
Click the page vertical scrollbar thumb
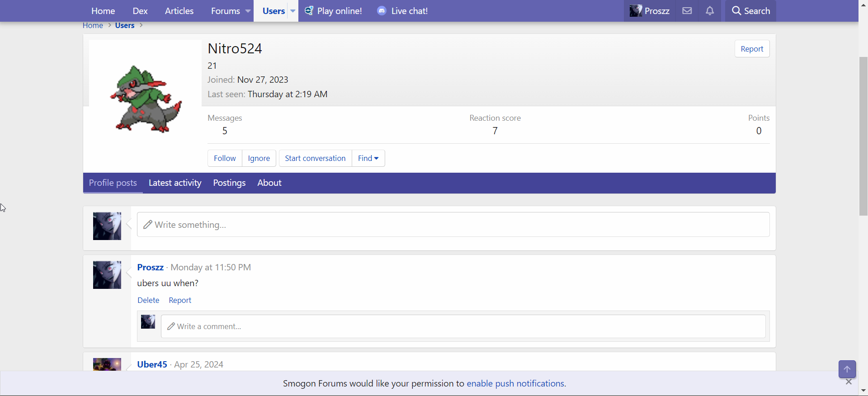coord(863,136)
